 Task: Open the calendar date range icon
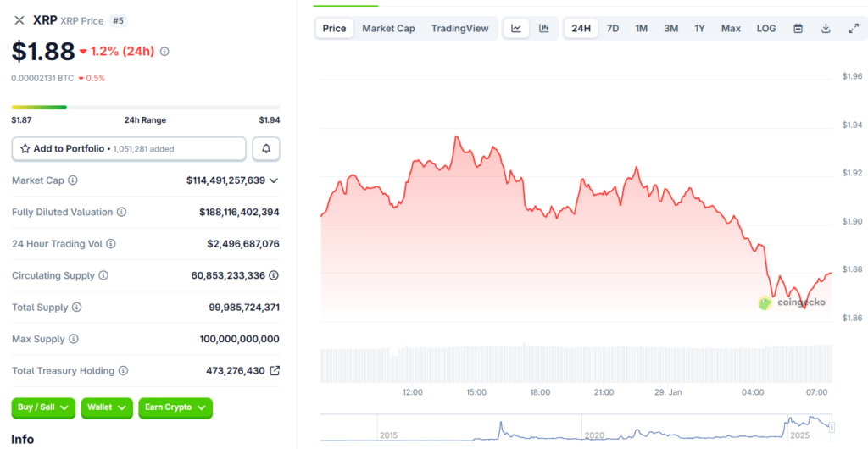(x=798, y=28)
